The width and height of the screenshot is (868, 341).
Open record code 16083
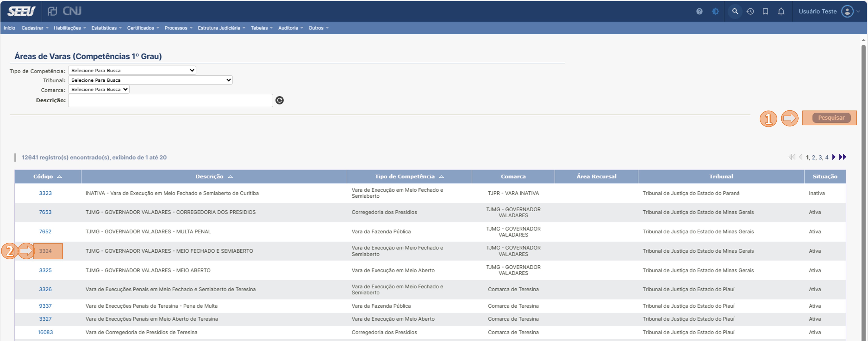pyautogui.click(x=45, y=332)
